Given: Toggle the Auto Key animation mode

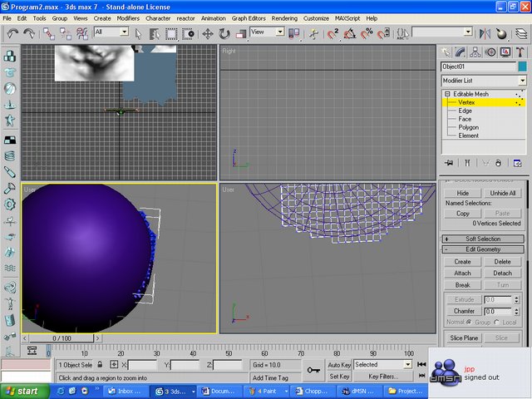Looking at the screenshot, I should click(x=339, y=364).
